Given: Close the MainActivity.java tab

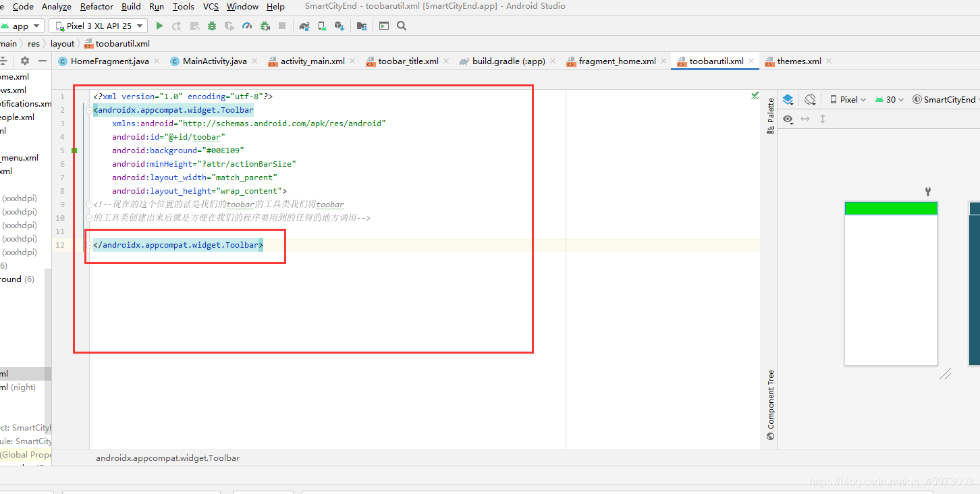Looking at the screenshot, I should pos(255,61).
